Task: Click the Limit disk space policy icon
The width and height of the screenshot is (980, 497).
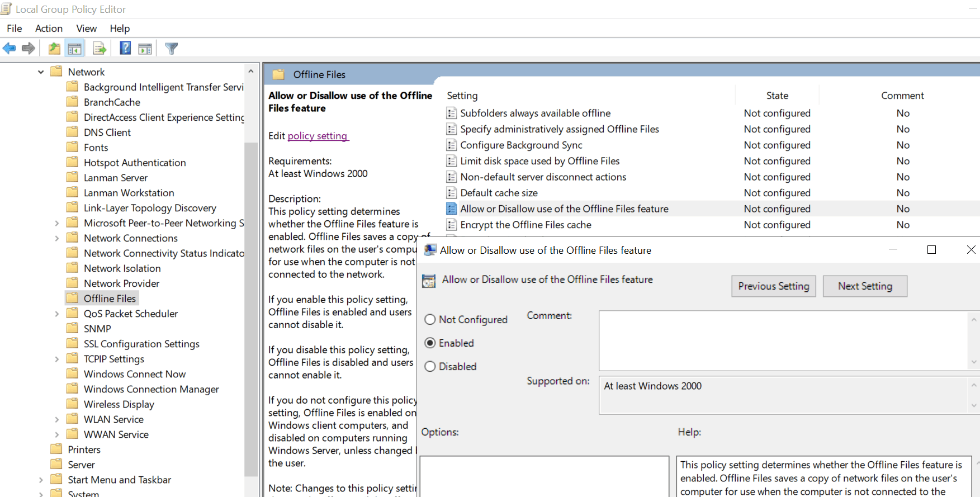Action: [452, 161]
